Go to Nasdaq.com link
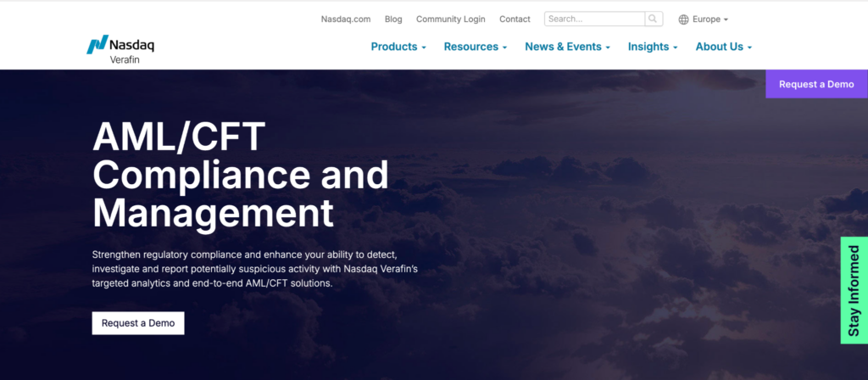The height and width of the screenshot is (380, 868). (x=346, y=19)
